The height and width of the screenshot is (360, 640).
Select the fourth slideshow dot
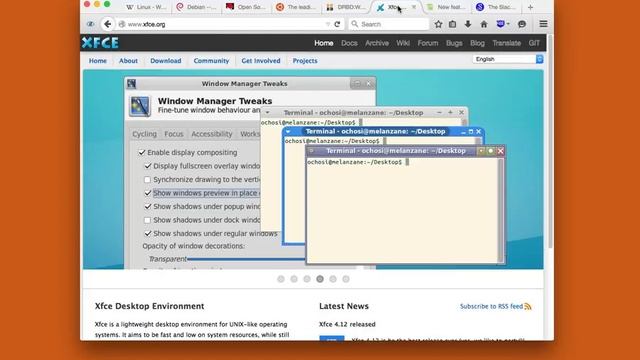320,279
